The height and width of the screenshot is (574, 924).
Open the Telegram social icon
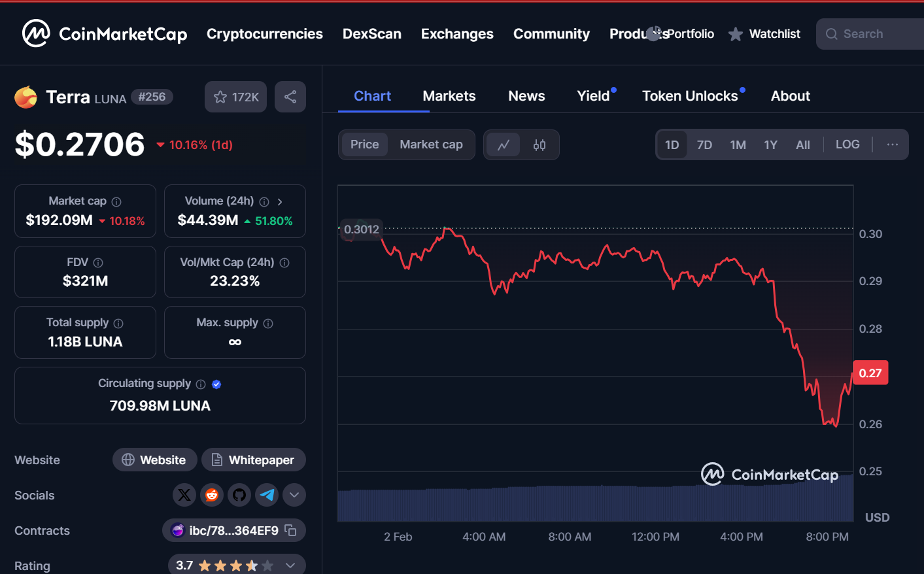(267, 495)
